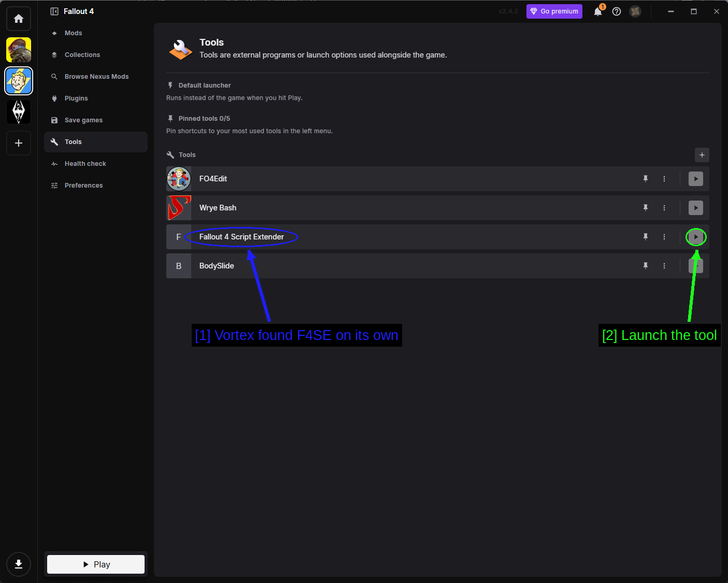
Task: Click the FO4Edit tool icon
Action: tap(179, 179)
